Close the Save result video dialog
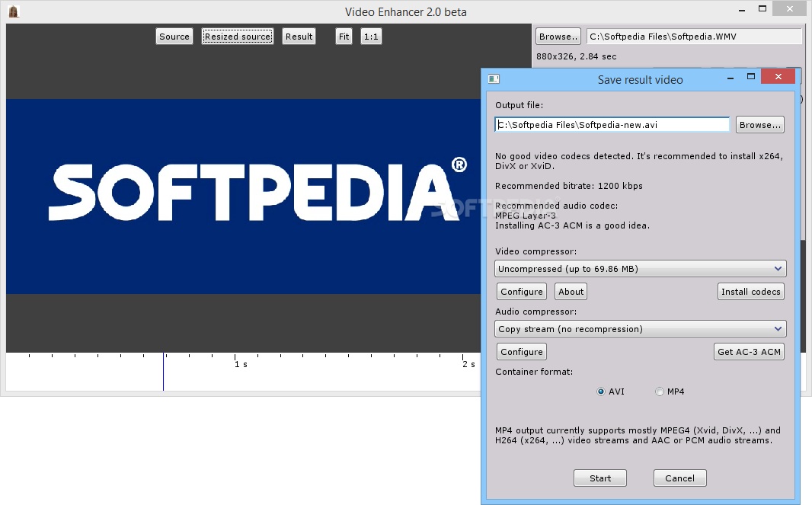 778,76
